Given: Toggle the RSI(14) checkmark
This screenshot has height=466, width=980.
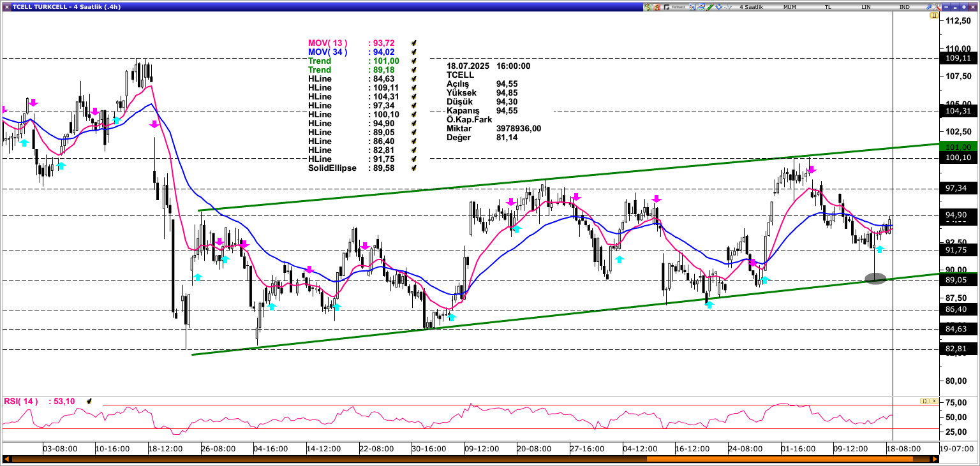Looking at the screenshot, I should (x=89, y=401).
